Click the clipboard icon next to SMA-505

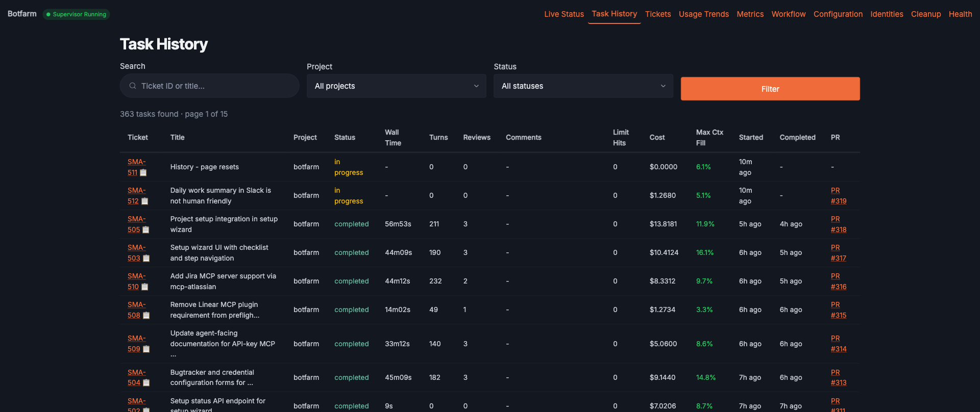146,230
